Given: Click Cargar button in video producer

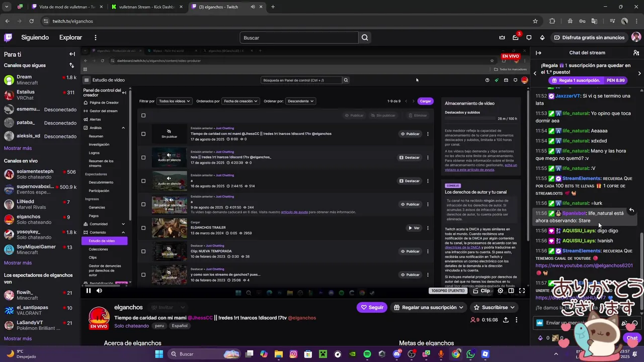Looking at the screenshot, I should click(x=426, y=101).
